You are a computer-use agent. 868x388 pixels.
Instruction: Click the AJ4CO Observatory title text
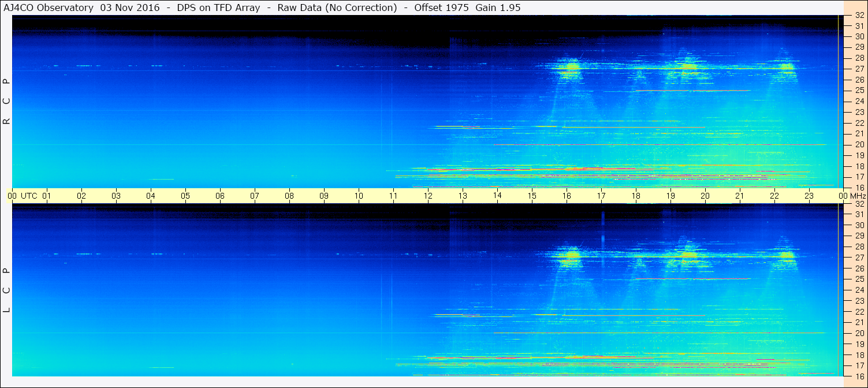[49, 8]
